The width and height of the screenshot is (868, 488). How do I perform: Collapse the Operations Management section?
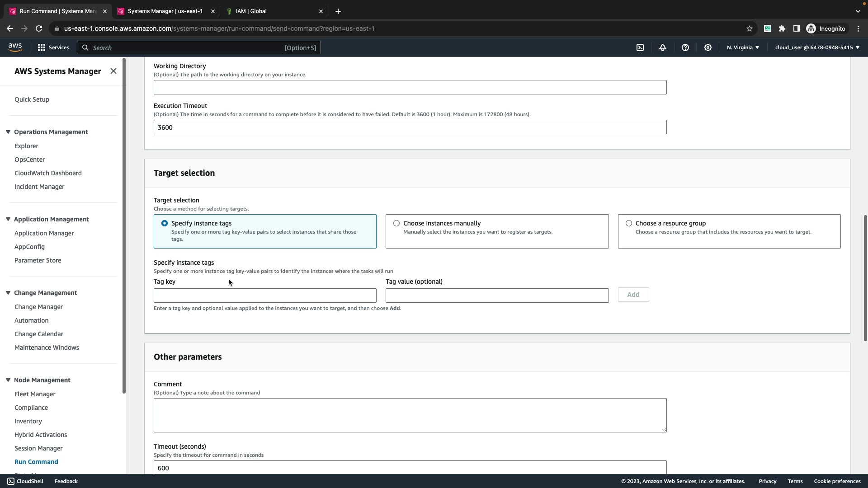[8, 132]
